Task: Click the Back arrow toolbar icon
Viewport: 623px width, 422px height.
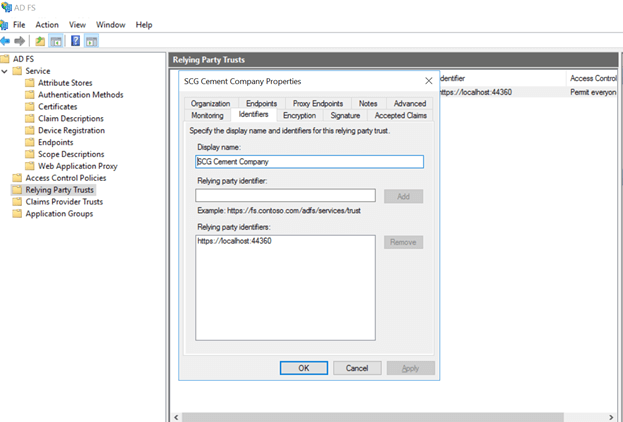Action: tap(5, 41)
